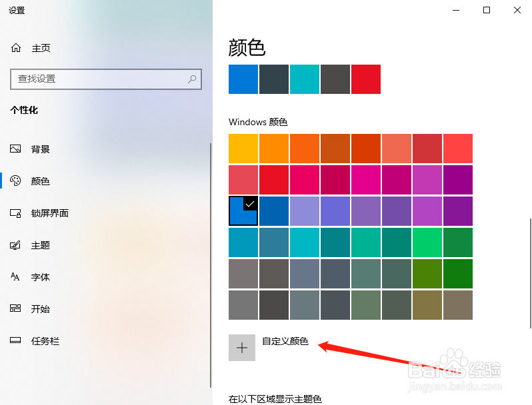Click the search magnifier icon
The width and height of the screenshot is (532, 405).
(x=192, y=79)
